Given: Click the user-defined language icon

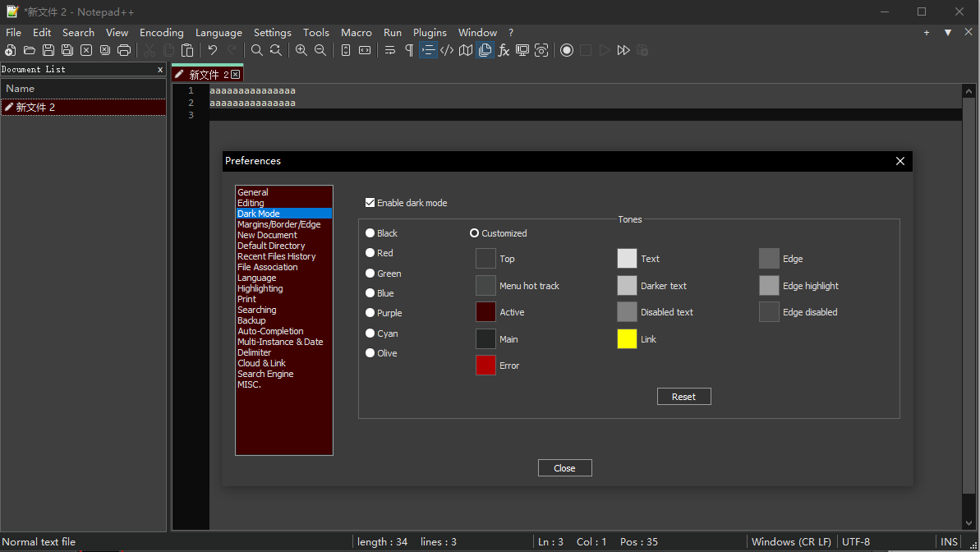Looking at the screenshot, I should pyautogui.click(x=447, y=51).
